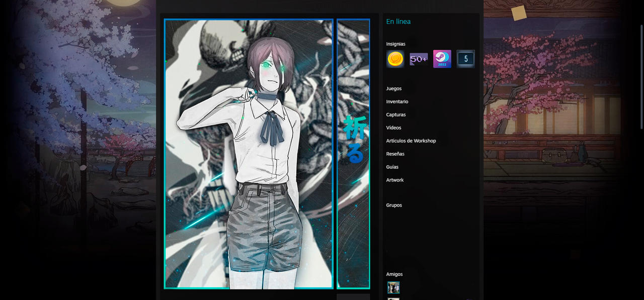
Task: Click the Insignias heading
Action: pos(396,44)
